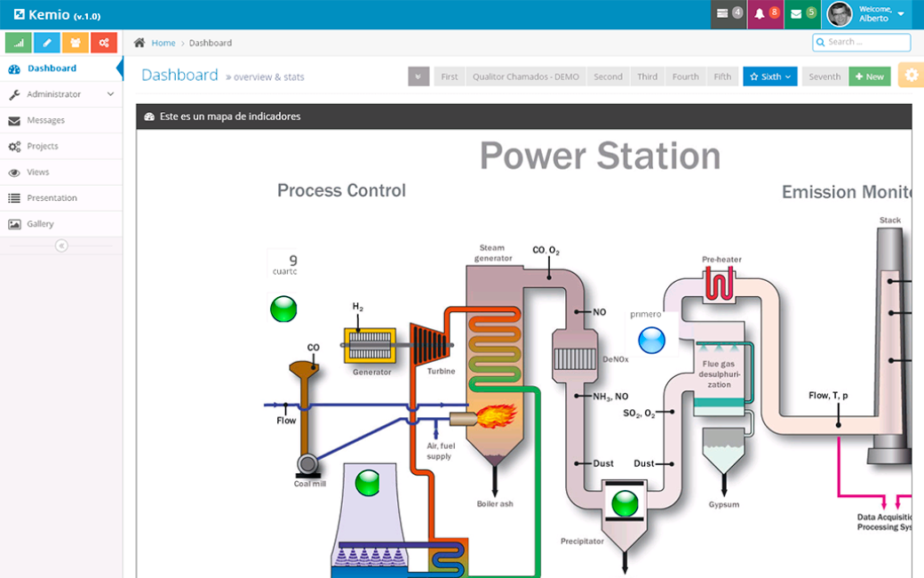This screenshot has height=578, width=924.
Task: Open the tasks list icon with badge 4
Action: pyautogui.click(x=729, y=14)
